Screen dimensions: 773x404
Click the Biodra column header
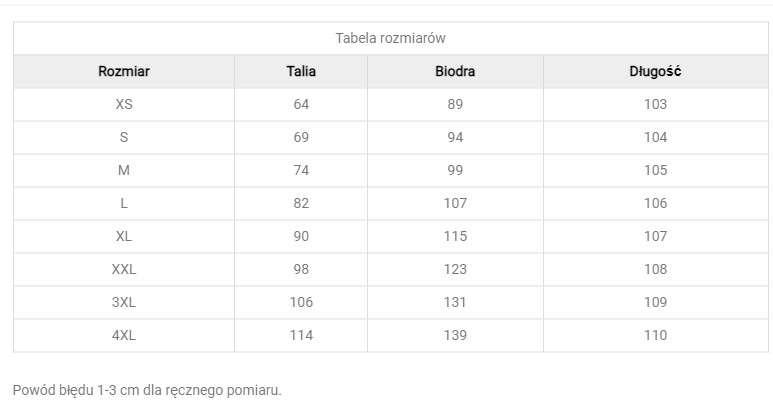455,72
